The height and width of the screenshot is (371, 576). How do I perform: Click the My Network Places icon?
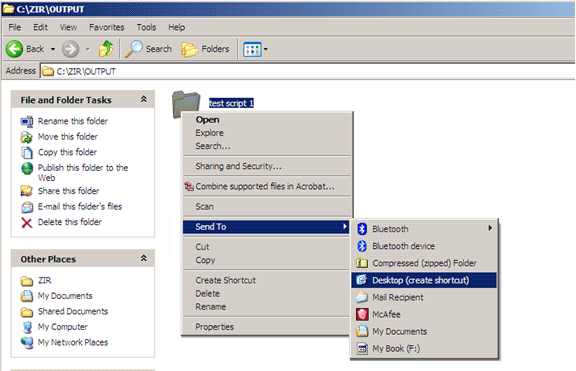pos(27,343)
